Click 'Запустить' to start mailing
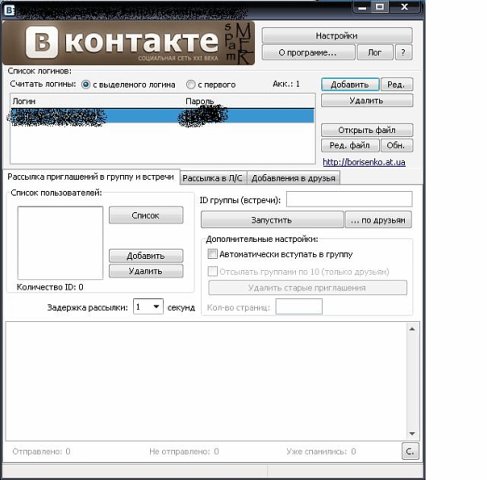The image size is (487, 480). click(x=272, y=220)
